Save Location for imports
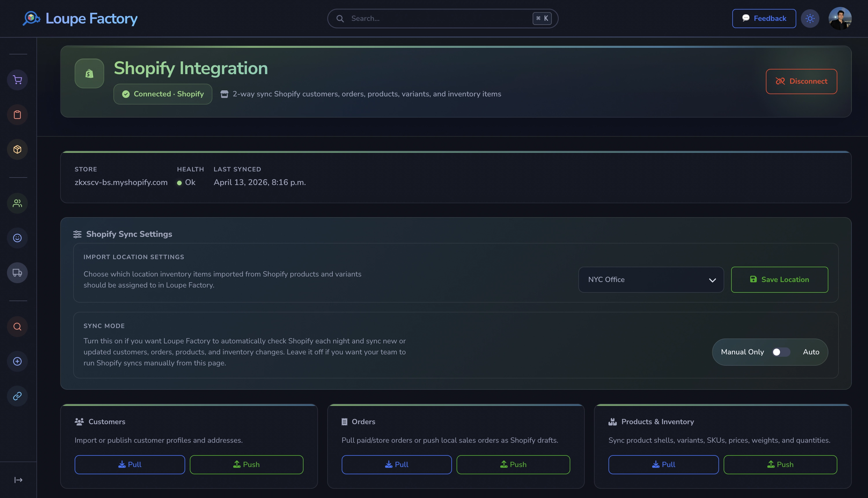This screenshot has width=868, height=498. (779, 279)
